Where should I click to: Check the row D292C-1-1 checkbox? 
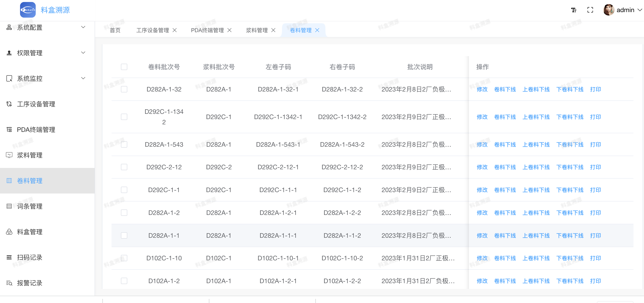coord(124,190)
